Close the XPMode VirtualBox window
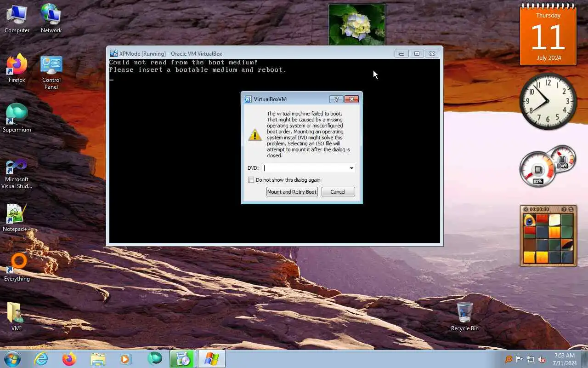 (x=432, y=54)
